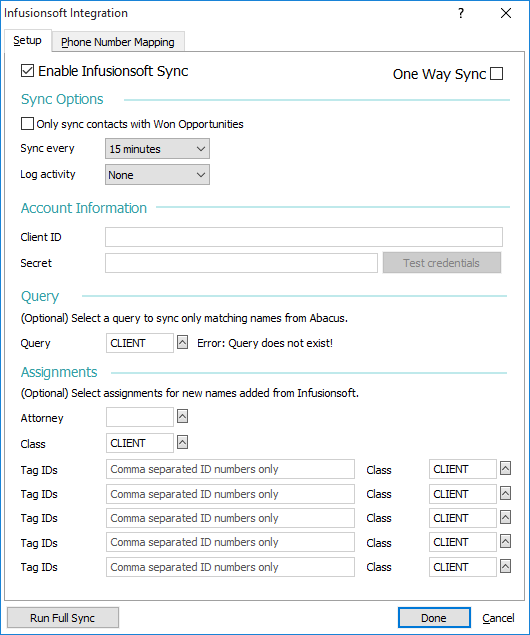Open the Query lookup arrow button
Viewport: 530px width, 635px height.
point(183,343)
